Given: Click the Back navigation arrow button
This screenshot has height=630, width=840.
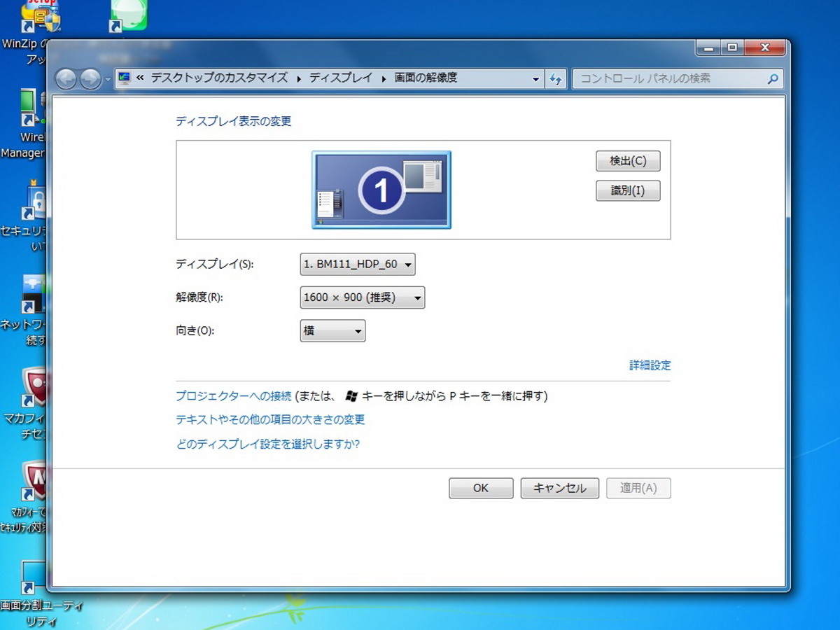Looking at the screenshot, I should pyautogui.click(x=66, y=79).
